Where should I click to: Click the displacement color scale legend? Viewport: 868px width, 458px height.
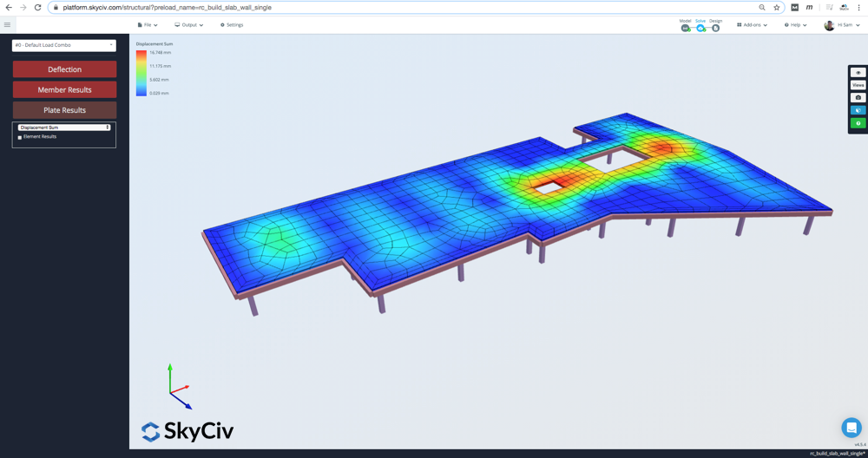141,73
